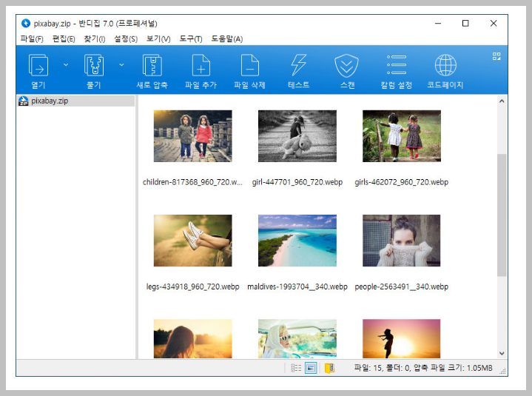Click the vertical scrollbar thumb
532x396 pixels.
(502, 215)
